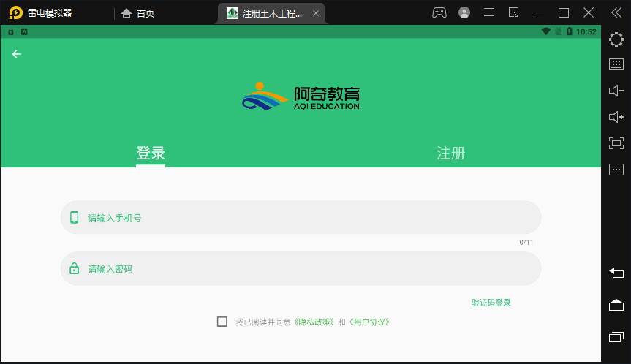This screenshot has height=364, width=631.
Task: Click the no-SIM signal icon
Action: click(558, 31)
